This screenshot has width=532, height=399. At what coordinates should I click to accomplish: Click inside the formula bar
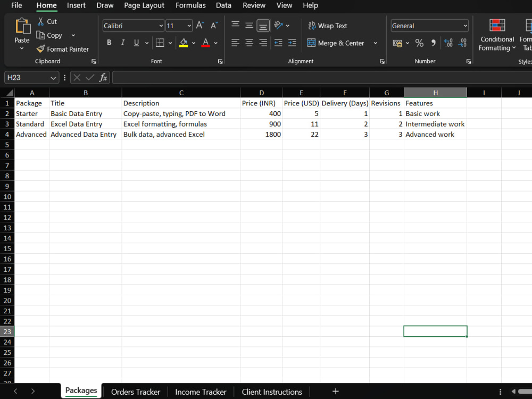[x=322, y=78]
